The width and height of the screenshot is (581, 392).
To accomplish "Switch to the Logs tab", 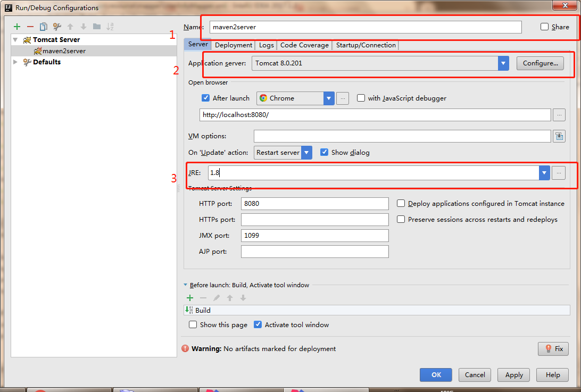I will click(x=267, y=45).
